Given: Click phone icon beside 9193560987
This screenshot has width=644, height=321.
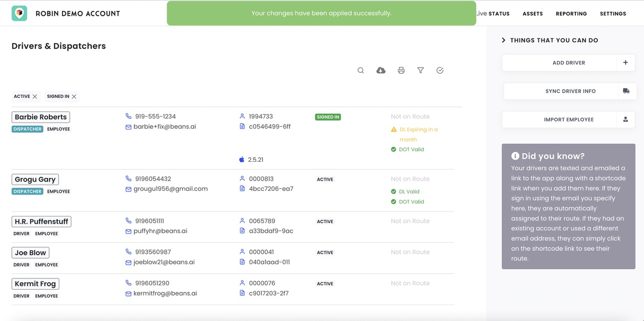Looking at the screenshot, I should pyautogui.click(x=129, y=252).
